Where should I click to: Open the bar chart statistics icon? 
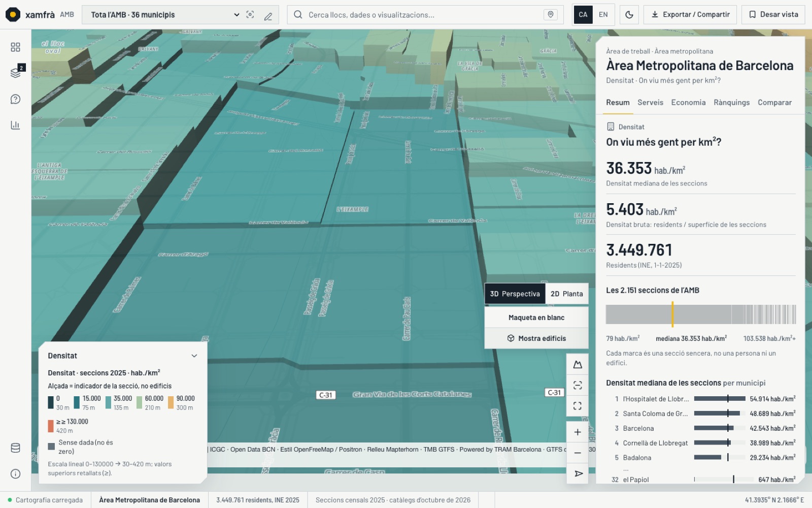(15, 125)
